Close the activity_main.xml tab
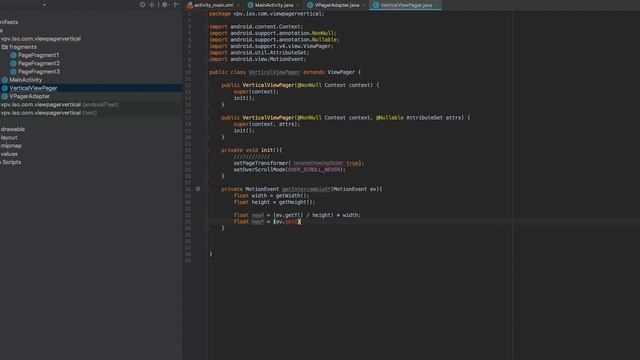 tap(238, 5)
